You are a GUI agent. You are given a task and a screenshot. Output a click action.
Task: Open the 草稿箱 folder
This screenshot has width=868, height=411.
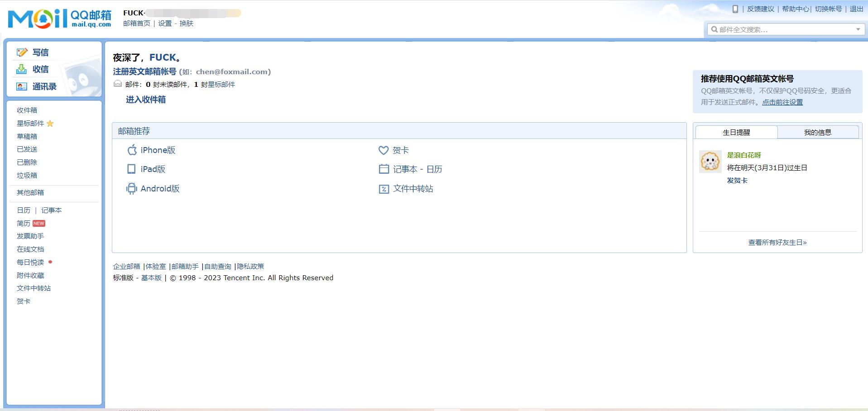click(27, 136)
